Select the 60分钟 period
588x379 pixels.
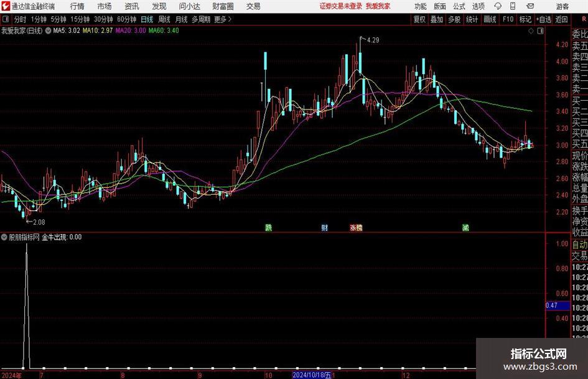pos(127,19)
